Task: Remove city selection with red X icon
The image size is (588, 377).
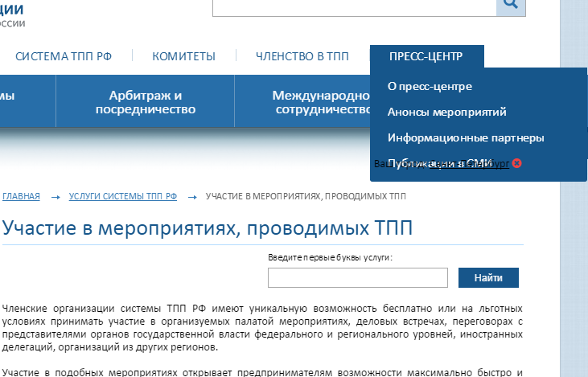Action: click(x=516, y=163)
